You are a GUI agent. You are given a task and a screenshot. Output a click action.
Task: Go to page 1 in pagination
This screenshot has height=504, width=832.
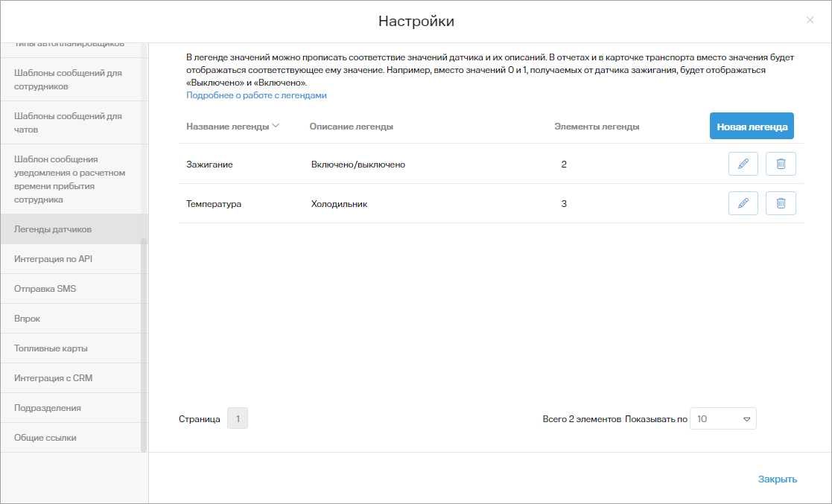click(x=237, y=418)
